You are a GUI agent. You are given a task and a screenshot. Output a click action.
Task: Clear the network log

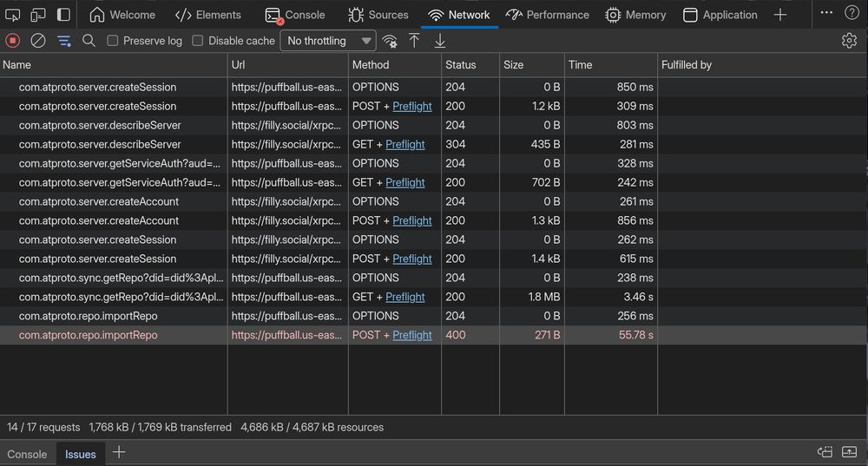click(x=38, y=41)
